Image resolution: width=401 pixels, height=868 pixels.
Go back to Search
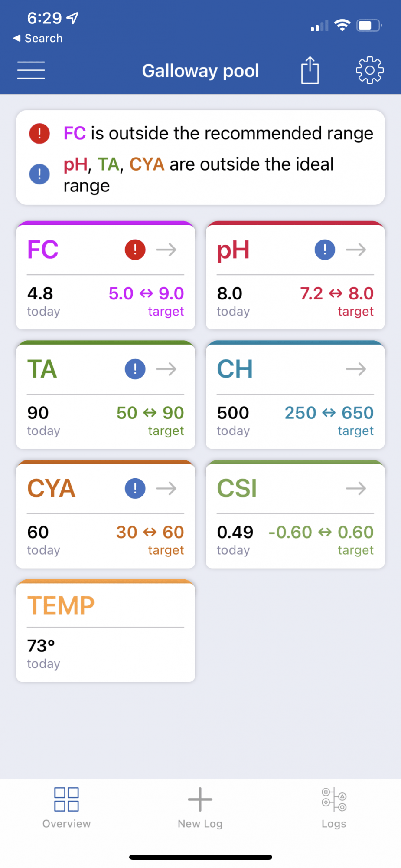[x=38, y=38]
